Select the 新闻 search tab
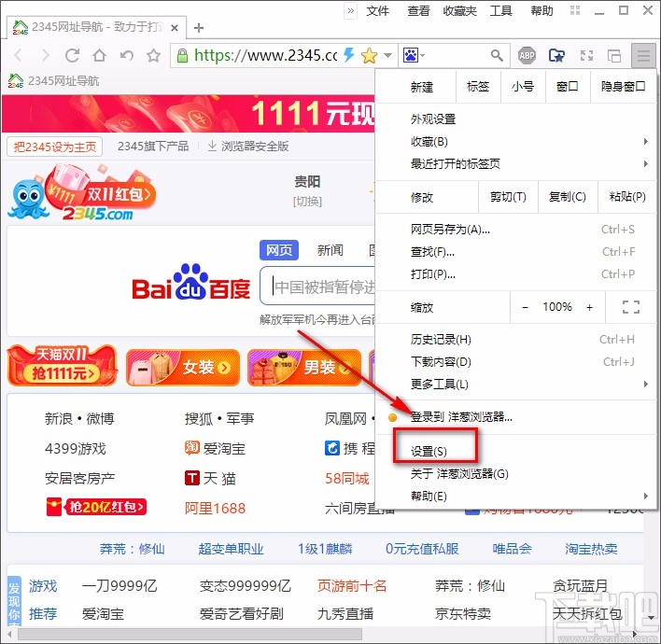This screenshot has width=661, height=644. coord(330,250)
